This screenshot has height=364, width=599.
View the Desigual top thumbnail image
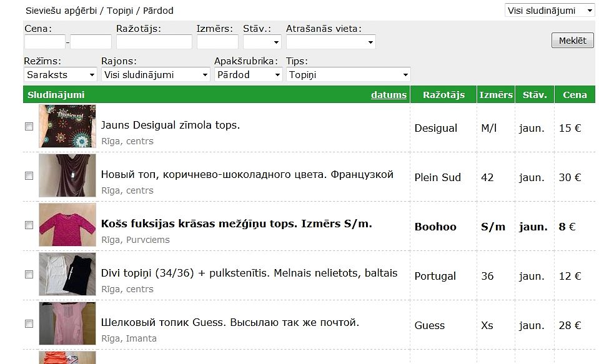tap(67, 126)
